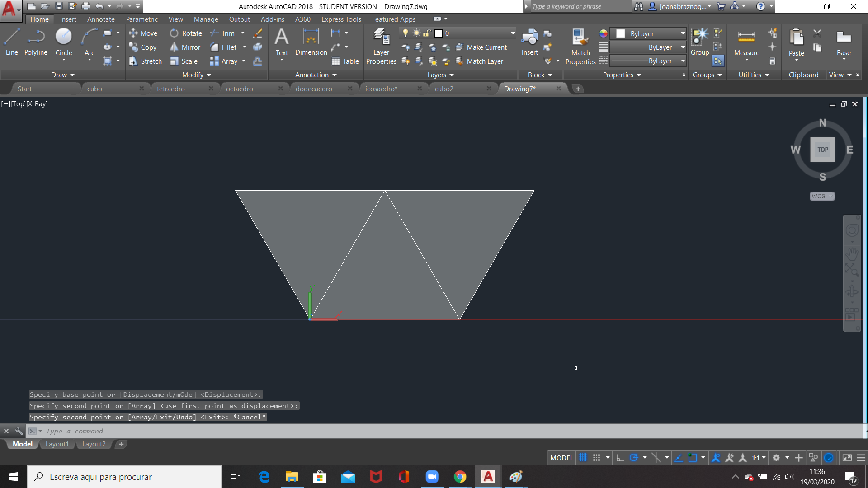This screenshot has height=488, width=868.
Task: Toggle object snap tracking in status bar
Action: click(678, 458)
